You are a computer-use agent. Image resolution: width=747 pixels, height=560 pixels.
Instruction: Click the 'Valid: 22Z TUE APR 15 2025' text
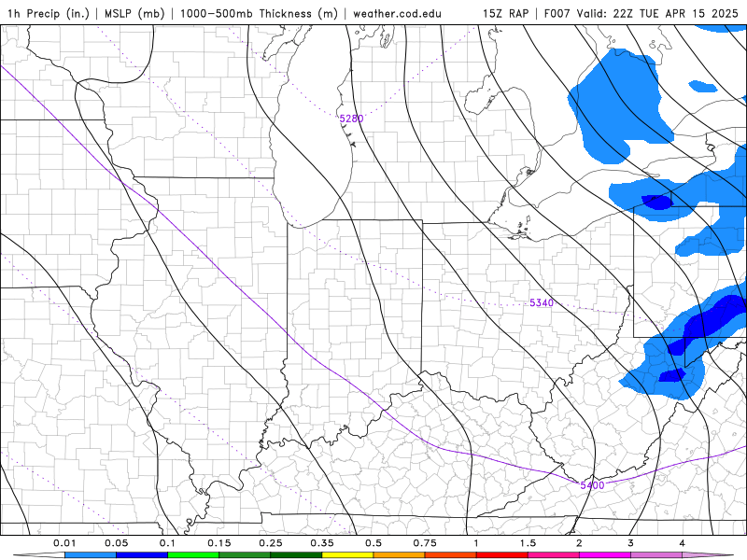coord(657,13)
